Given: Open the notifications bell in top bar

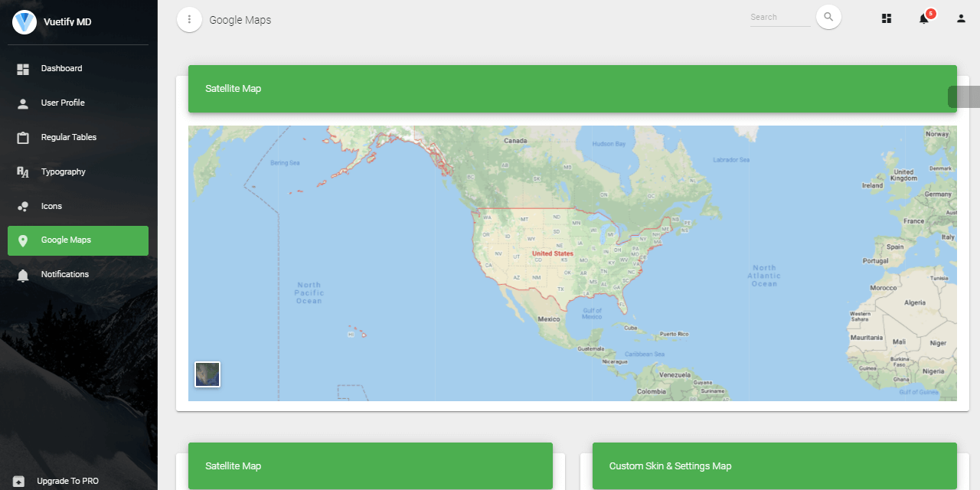Looking at the screenshot, I should point(923,18).
